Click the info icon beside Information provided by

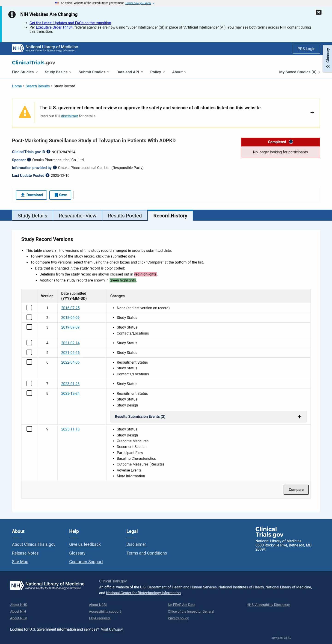coord(55,167)
